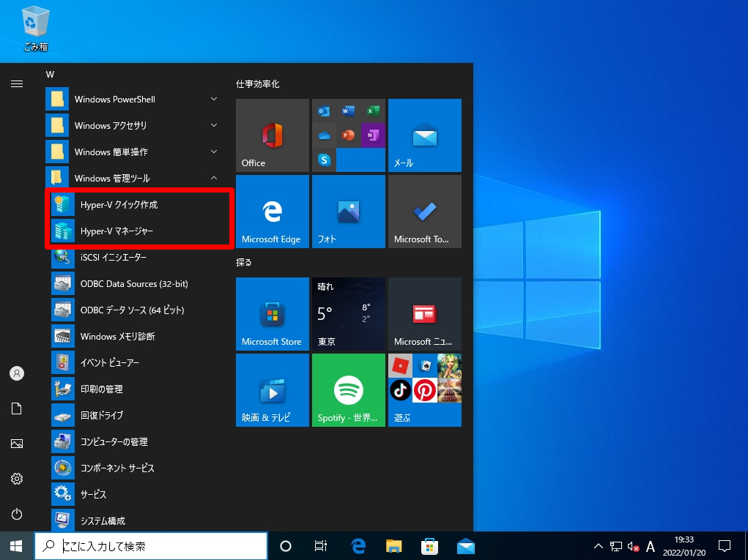The height and width of the screenshot is (560, 748).
Task: Open the メール tile
Action: click(425, 135)
